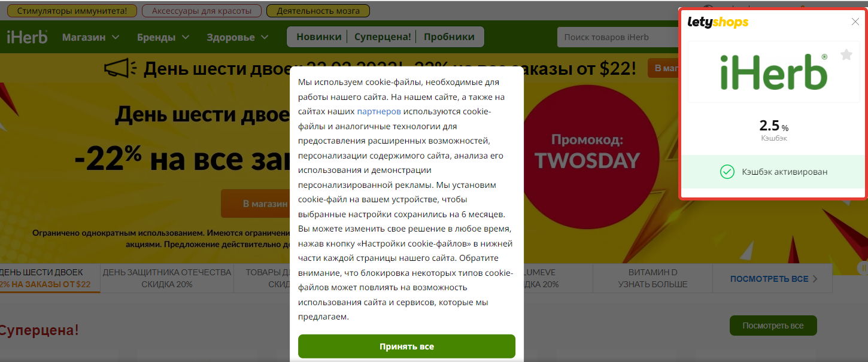The height and width of the screenshot is (362, 868).
Task: Click the iHerb logo in LetyShops popup
Action: [773, 72]
